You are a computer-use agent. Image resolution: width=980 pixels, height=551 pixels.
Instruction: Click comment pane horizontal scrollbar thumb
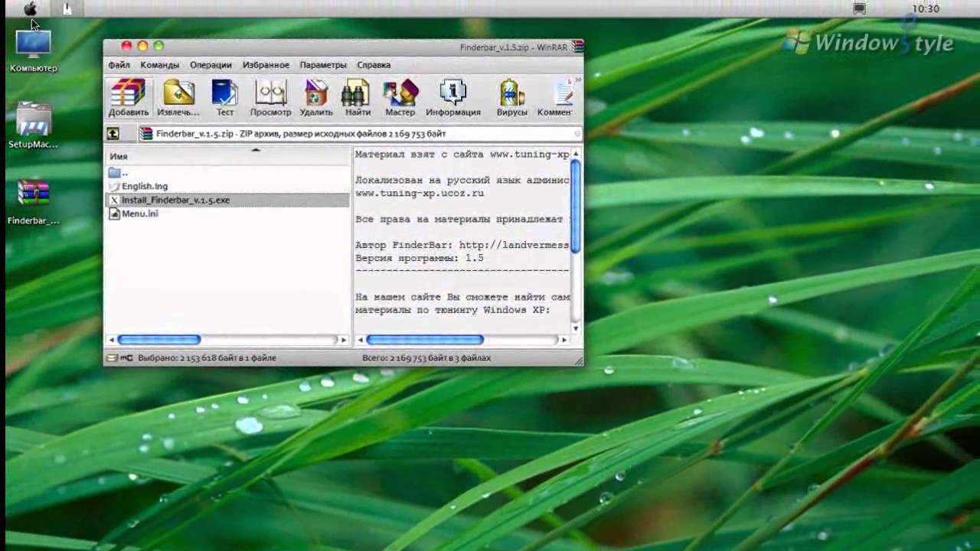point(425,340)
